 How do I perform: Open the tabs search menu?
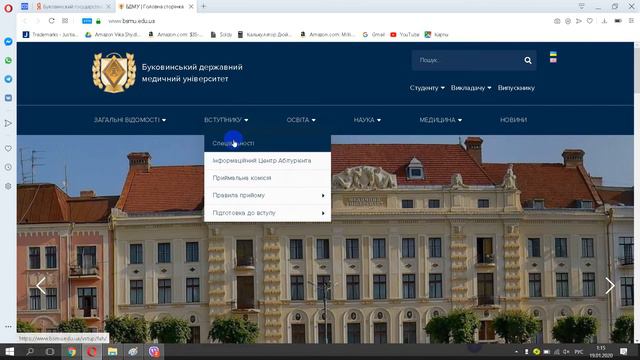pyautogui.click(x=582, y=6)
